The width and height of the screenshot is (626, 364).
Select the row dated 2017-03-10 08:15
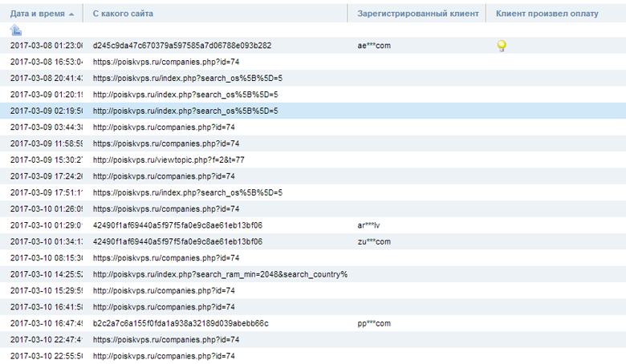point(313,258)
